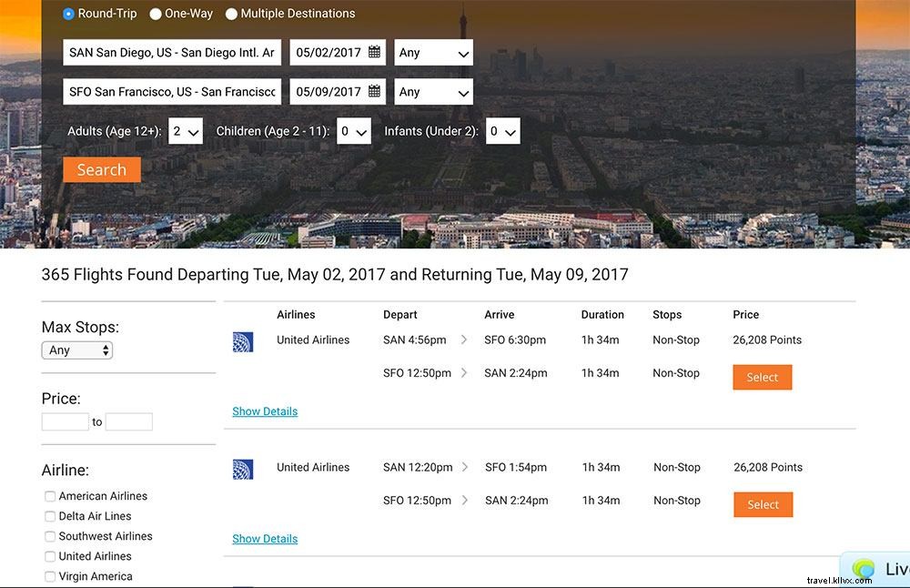The height and width of the screenshot is (588, 910).
Task: Click the United Airlines logo on second result
Action: (243, 469)
